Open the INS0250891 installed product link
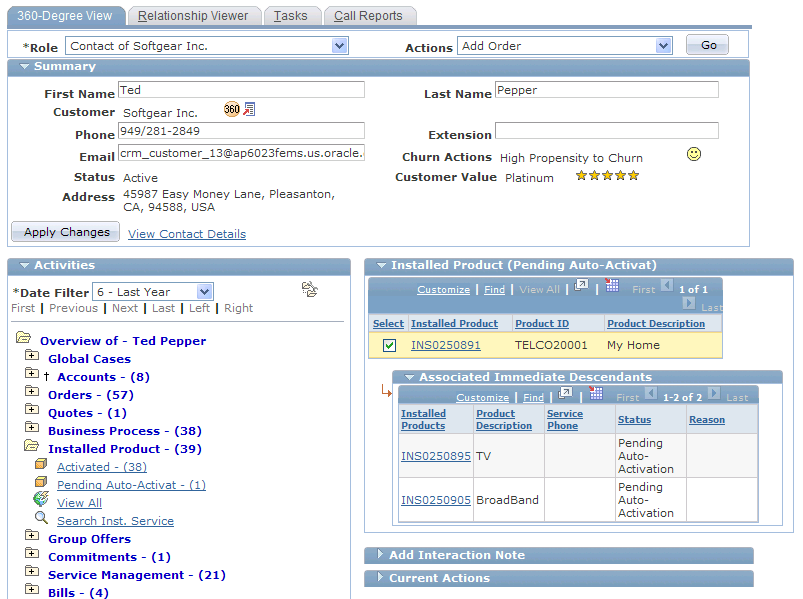803x599 pixels. (x=446, y=345)
